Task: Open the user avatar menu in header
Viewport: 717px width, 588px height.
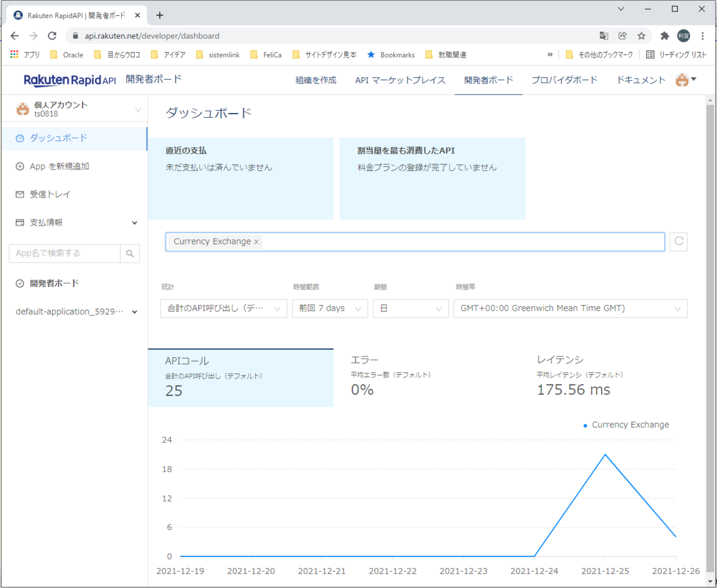Action: tap(686, 80)
